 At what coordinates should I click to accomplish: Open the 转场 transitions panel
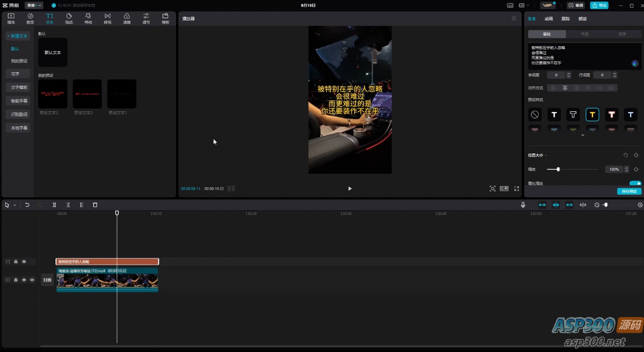(x=107, y=18)
